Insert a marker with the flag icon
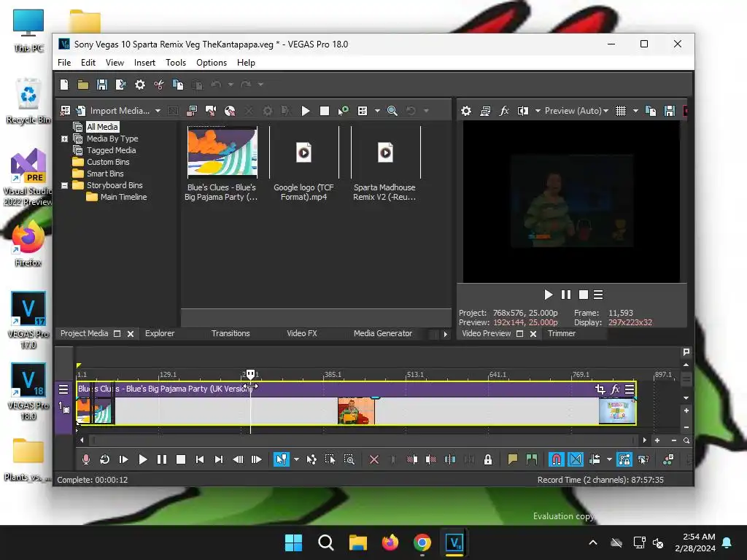The height and width of the screenshot is (560, 747). point(513,459)
